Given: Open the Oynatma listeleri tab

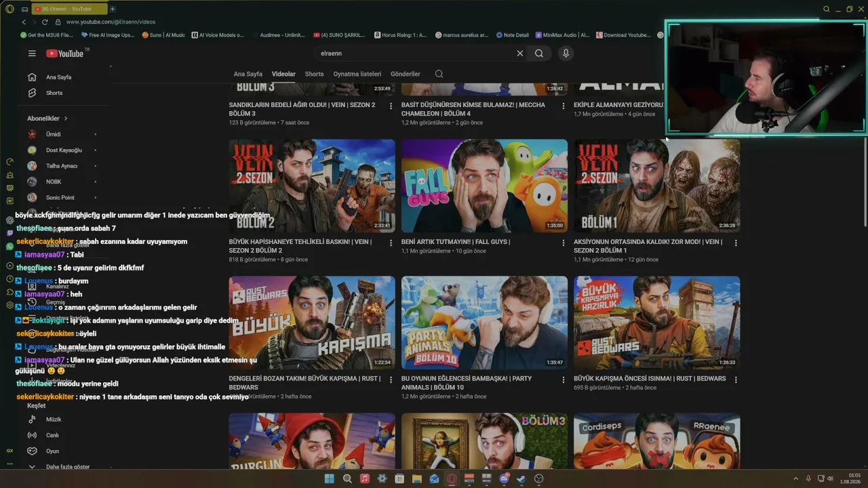Looking at the screenshot, I should tap(357, 74).
